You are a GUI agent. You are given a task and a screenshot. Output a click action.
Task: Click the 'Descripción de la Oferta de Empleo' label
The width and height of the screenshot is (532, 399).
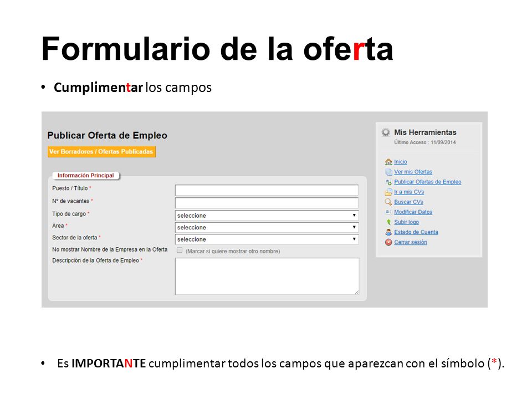coord(96,260)
